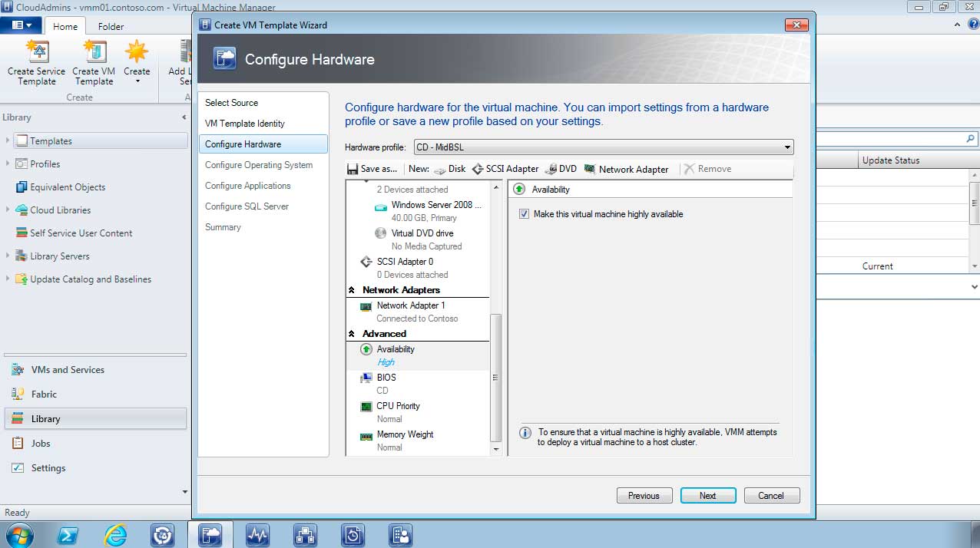980x548 pixels.
Task: Expand the Profiles tree node
Action: 8,163
